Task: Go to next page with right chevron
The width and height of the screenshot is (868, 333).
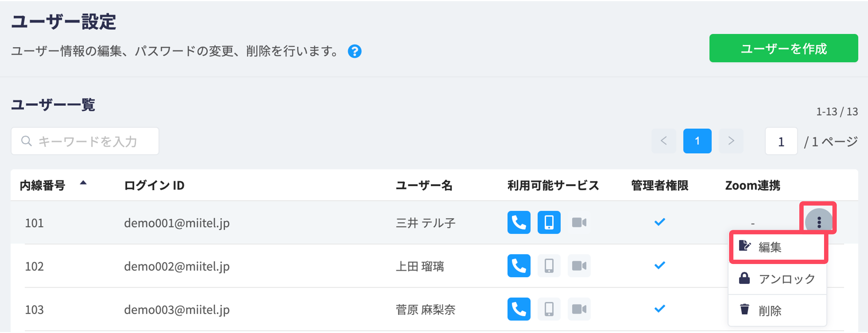Action: click(x=731, y=141)
